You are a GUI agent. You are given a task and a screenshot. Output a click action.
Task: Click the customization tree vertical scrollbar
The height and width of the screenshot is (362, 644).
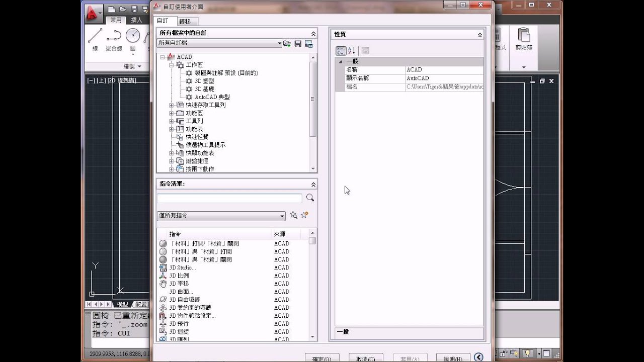(x=313, y=113)
